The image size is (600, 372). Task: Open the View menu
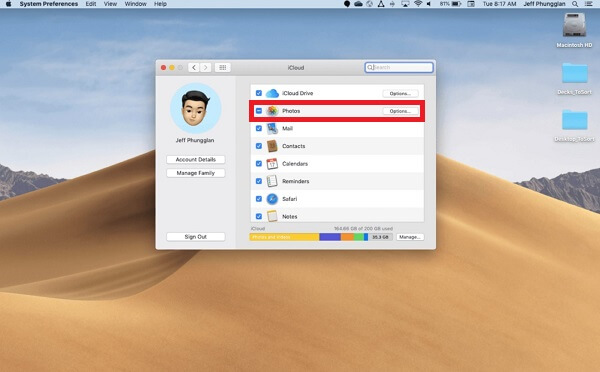point(110,4)
